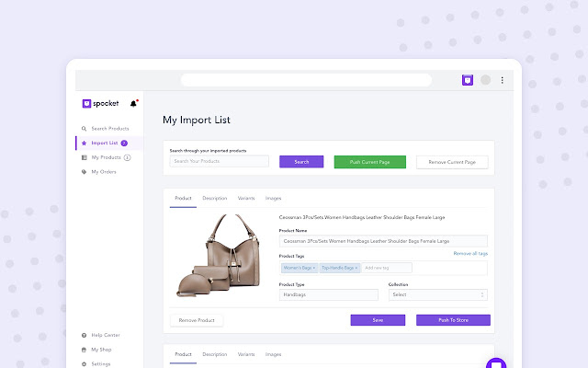Open the Collection Select dropdown
Viewport: 588px width, 368px height.
coord(438,294)
